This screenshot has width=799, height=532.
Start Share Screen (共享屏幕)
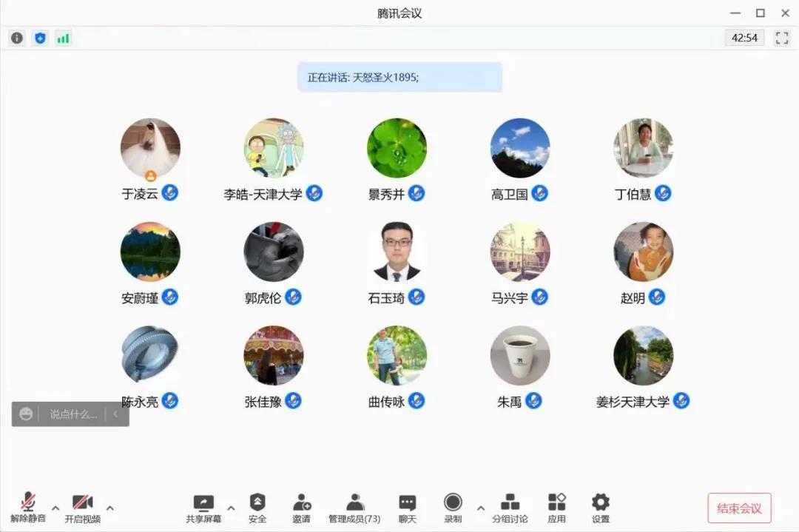click(x=203, y=508)
